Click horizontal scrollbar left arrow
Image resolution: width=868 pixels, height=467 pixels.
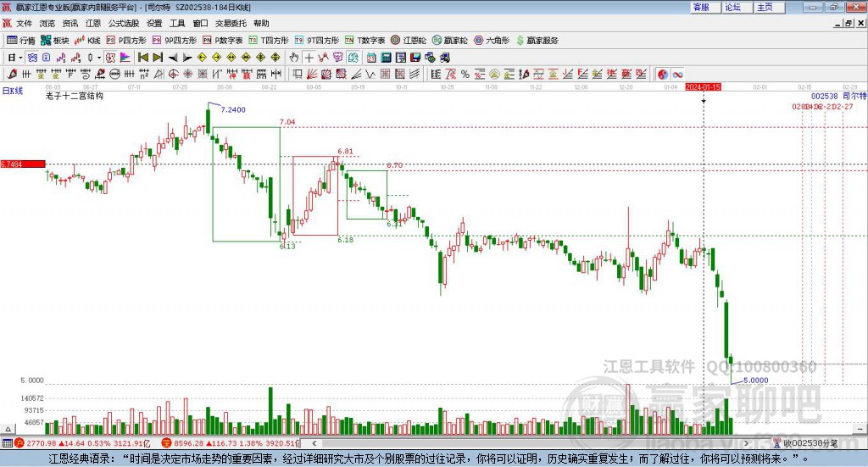314,443
